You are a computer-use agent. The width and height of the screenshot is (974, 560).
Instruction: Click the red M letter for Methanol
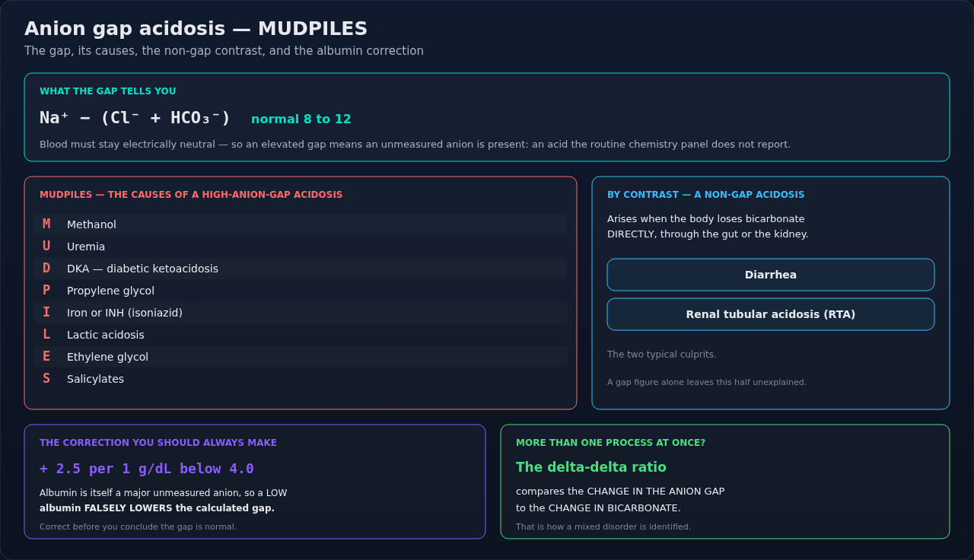(46, 224)
